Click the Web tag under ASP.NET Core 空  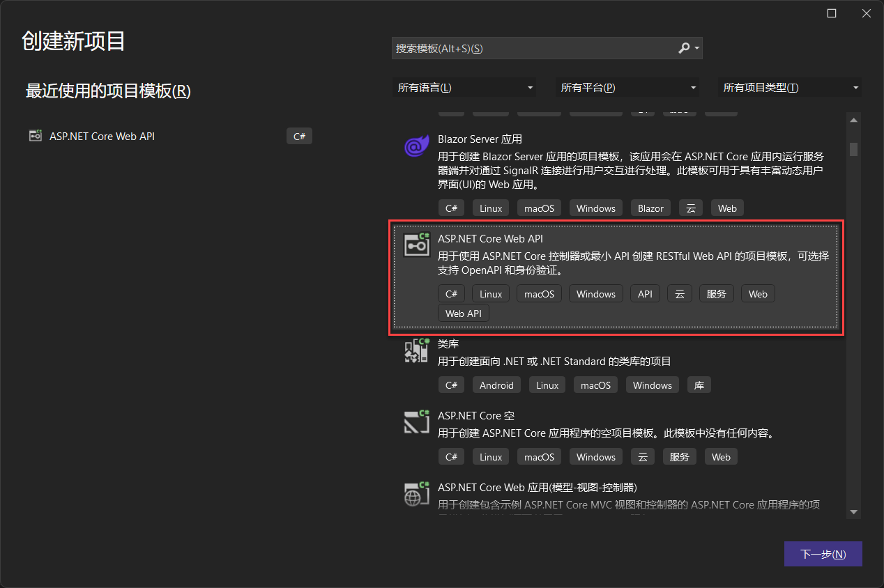click(x=721, y=456)
